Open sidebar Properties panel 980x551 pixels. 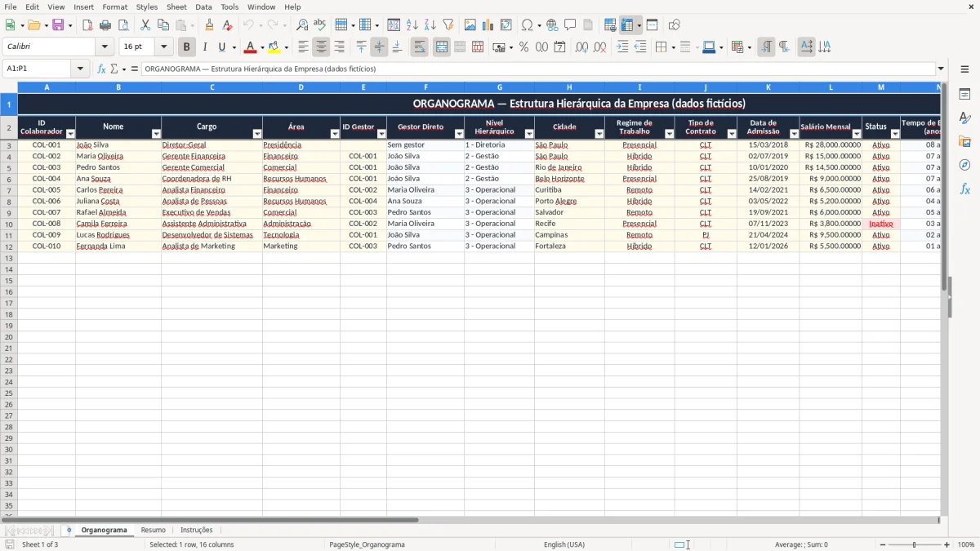click(x=964, y=94)
